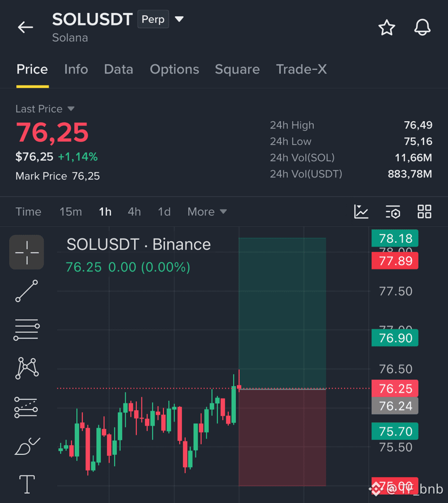This screenshot has width=448, height=503.
Task: Click the SOLUSDT · Binance chart title
Action: pyautogui.click(x=139, y=244)
